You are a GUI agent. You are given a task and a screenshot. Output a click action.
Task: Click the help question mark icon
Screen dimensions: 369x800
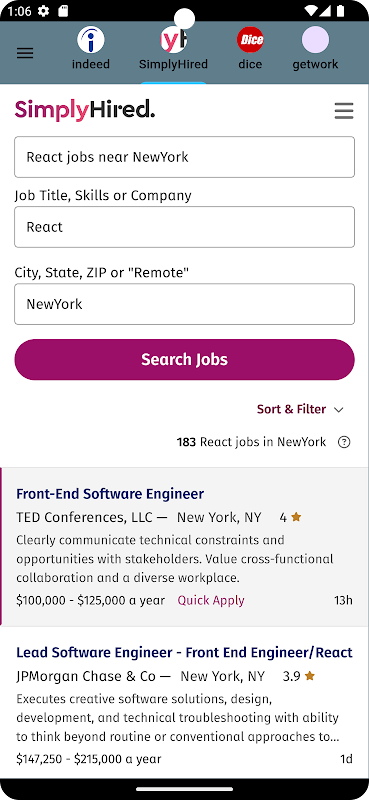pos(345,442)
